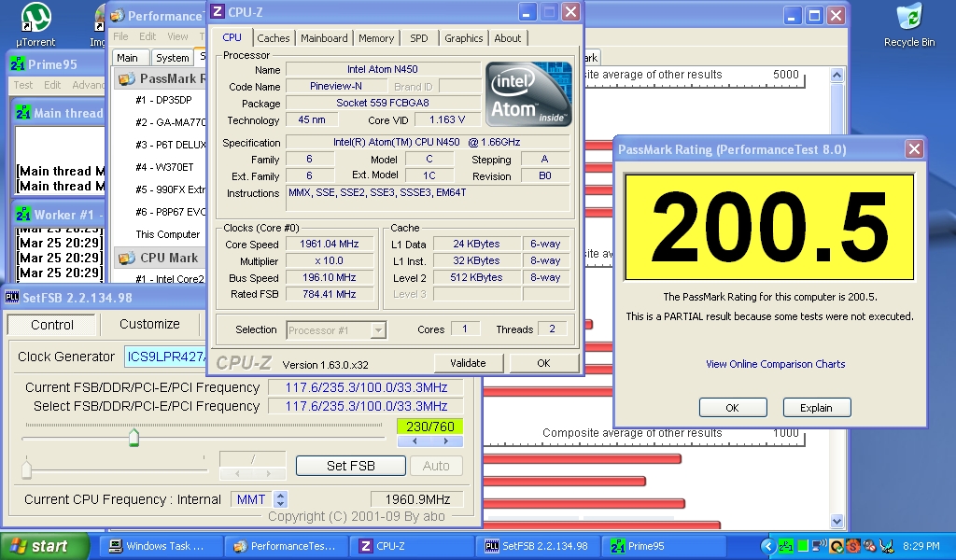This screenshot has height=560, width=956.
Task: Switch to Prime95 in the taskbar
Action: tap(665, 546)
